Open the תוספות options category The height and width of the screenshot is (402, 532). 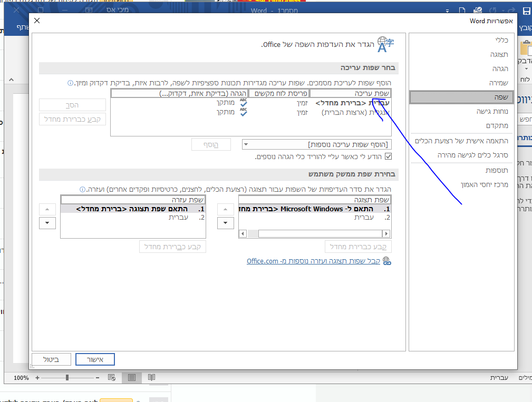461,171
